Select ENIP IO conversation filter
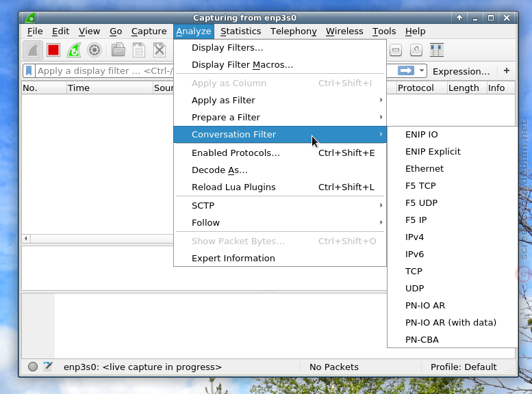 pyautogui.click(x=453, y=135)
